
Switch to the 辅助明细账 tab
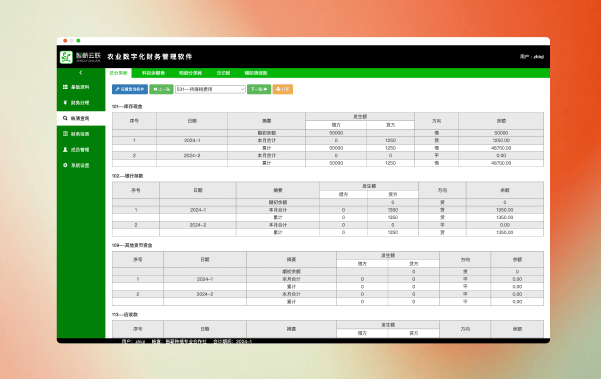(256, 73)
